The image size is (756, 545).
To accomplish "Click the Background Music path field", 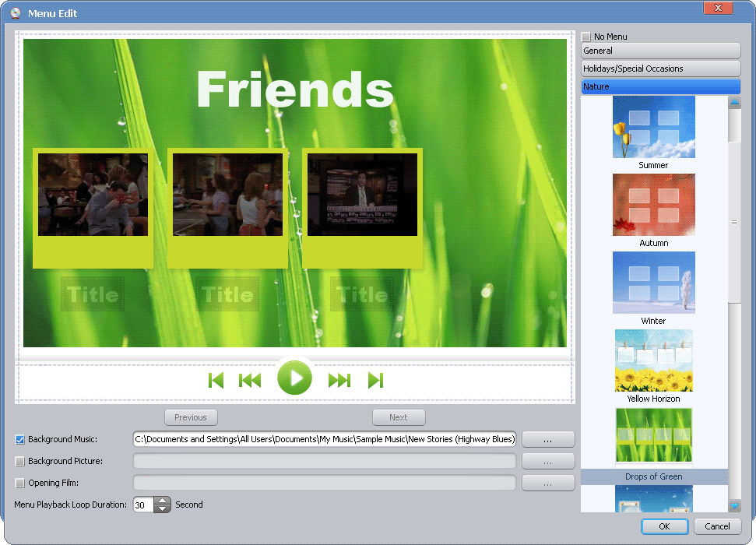I will (x=325, y=439).
